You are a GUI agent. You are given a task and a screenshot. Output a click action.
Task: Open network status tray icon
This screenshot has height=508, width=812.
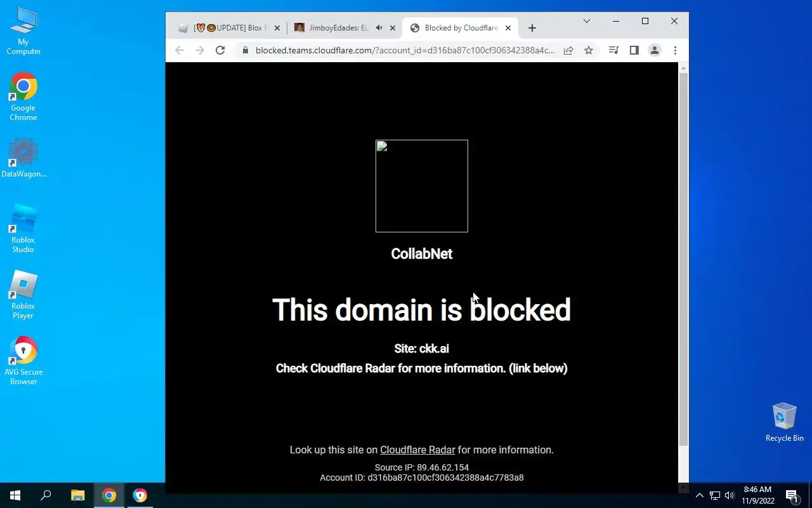[715, 495]
